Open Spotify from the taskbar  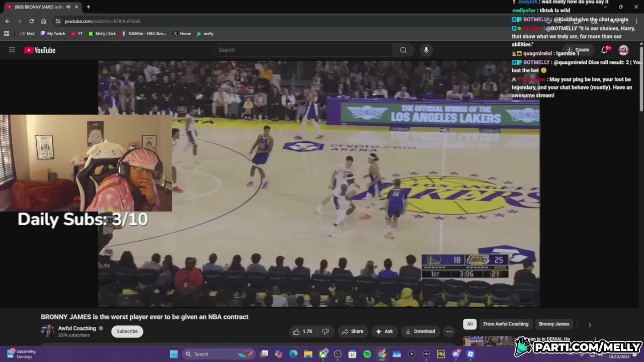pos(367,354)
